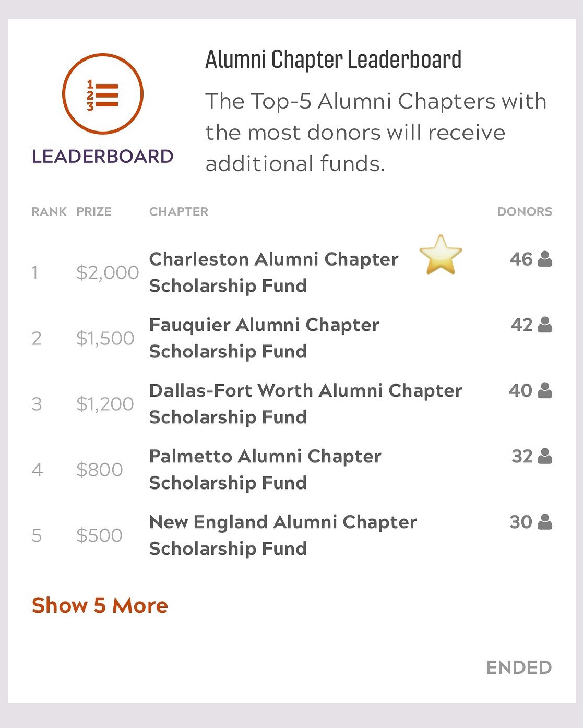Click the donor person icon beside 46
583x728 pixels.
pyautogui.click(x=545, y=259)
